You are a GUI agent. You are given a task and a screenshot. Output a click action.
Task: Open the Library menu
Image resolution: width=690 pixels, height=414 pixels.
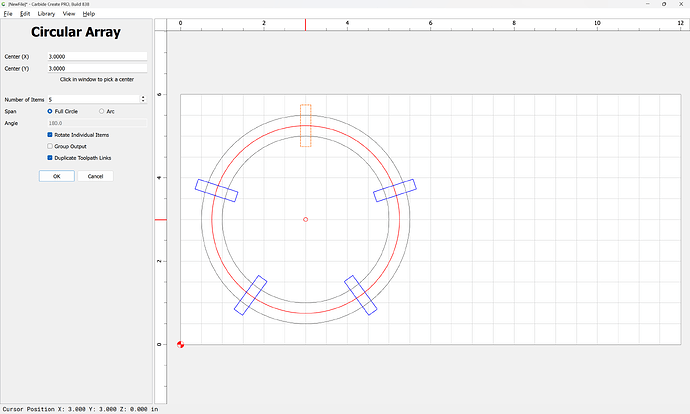pos(46,14)
